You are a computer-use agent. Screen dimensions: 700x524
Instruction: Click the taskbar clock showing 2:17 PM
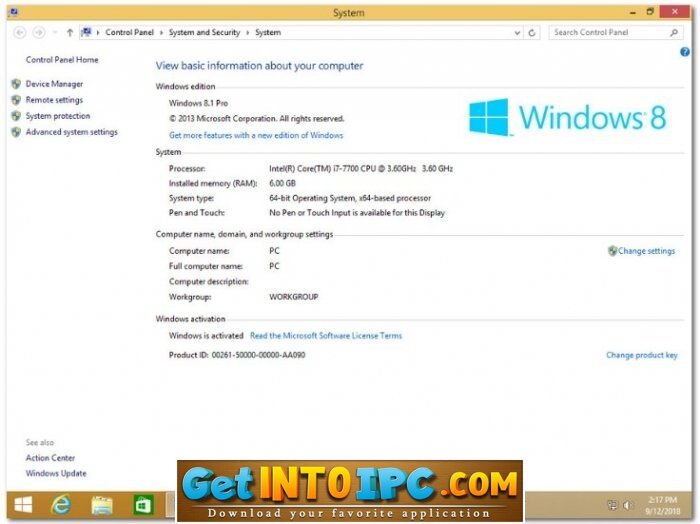[x=662, y=505]
